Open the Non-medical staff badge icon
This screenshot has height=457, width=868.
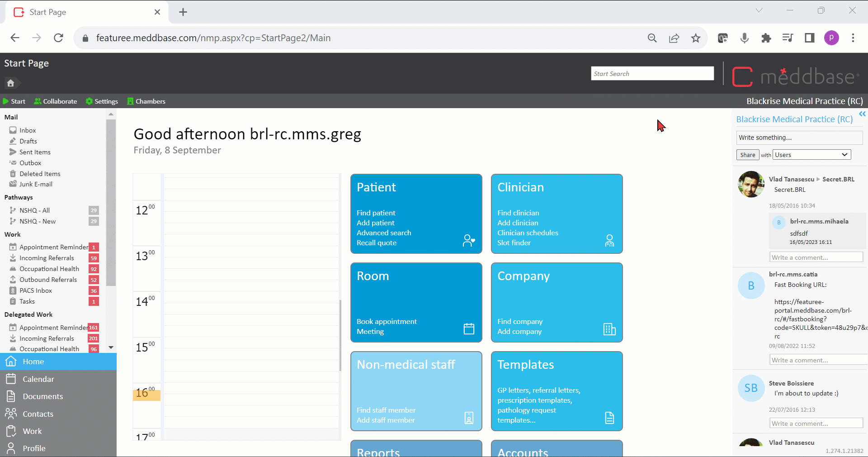click(x=469, y=418)
